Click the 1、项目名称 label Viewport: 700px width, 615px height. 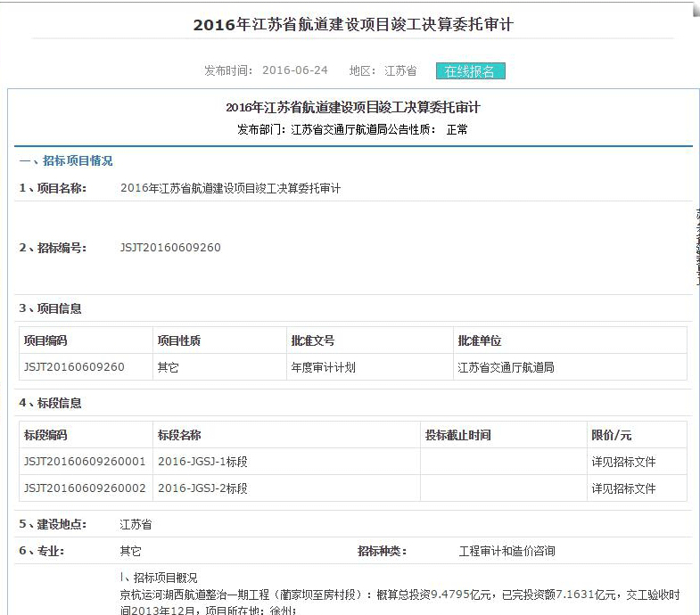click(x=53, y=188)
